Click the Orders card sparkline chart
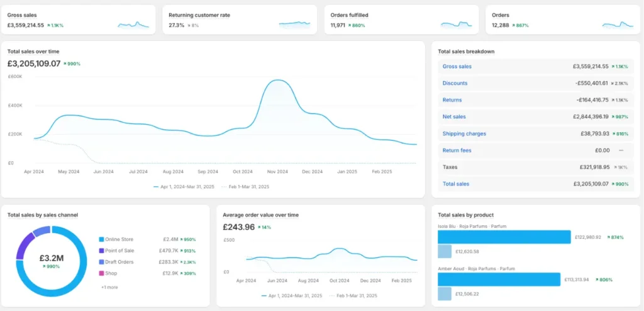The image size is (644, 311). tap(617, 25)
